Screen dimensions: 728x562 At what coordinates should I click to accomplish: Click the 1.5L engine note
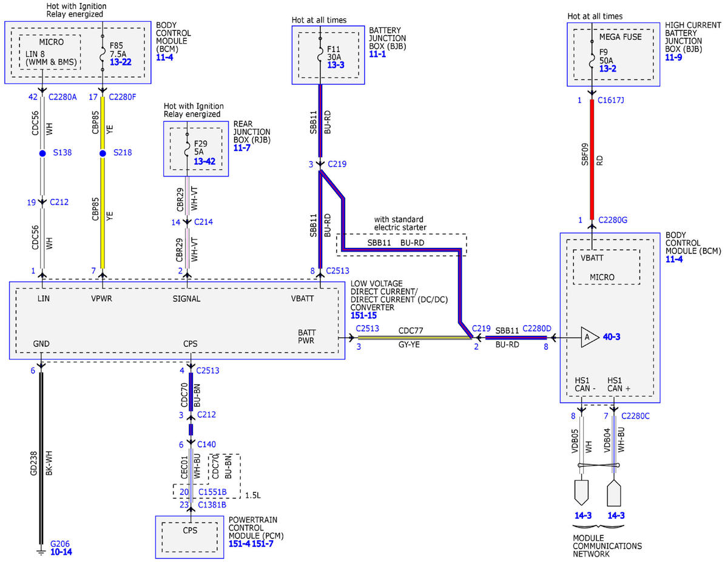point(252,495)
